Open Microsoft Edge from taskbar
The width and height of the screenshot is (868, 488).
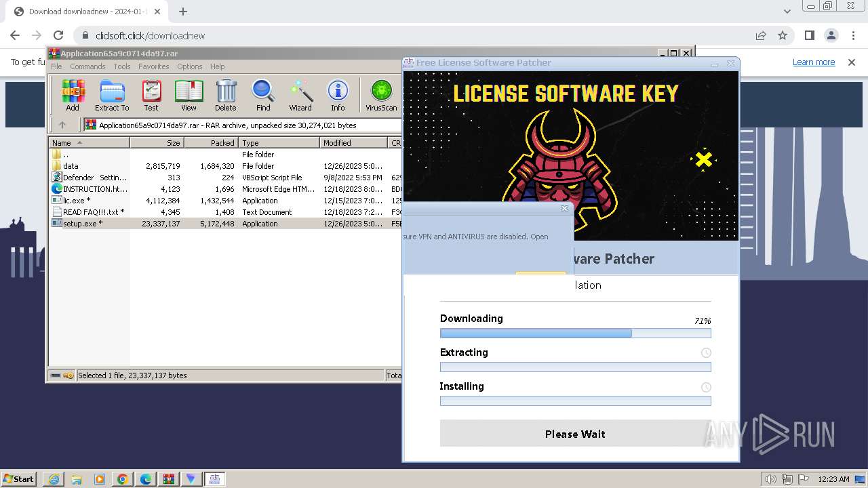(146, 479)
